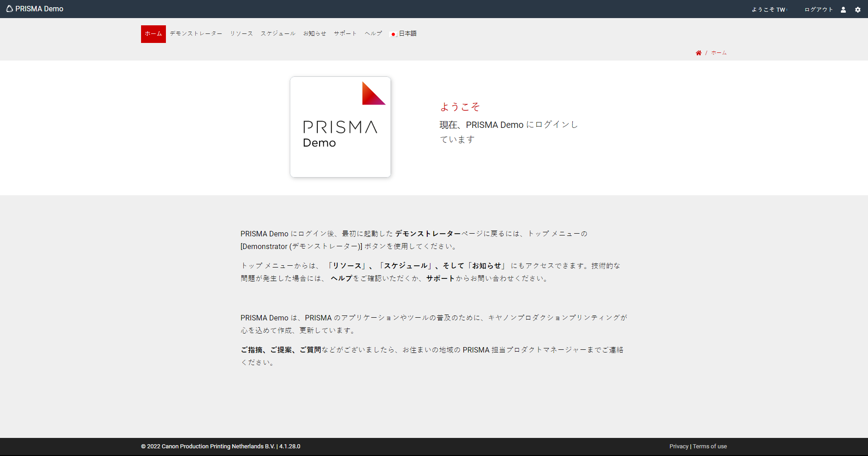Open the リソース menu
This screenshot has height=456, width=868.
241,34
